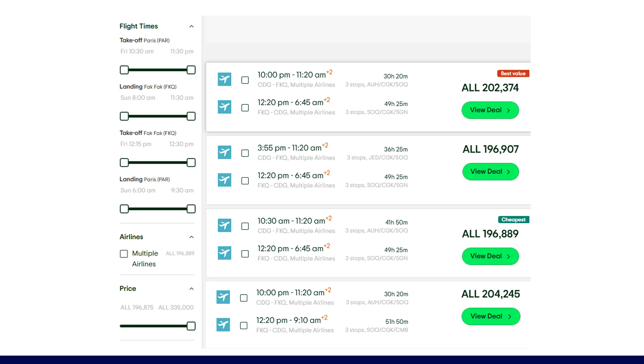Viewport: 644px width, 364px height.
Task: Click the ALL 196,907 price
Action: (490, 149)
